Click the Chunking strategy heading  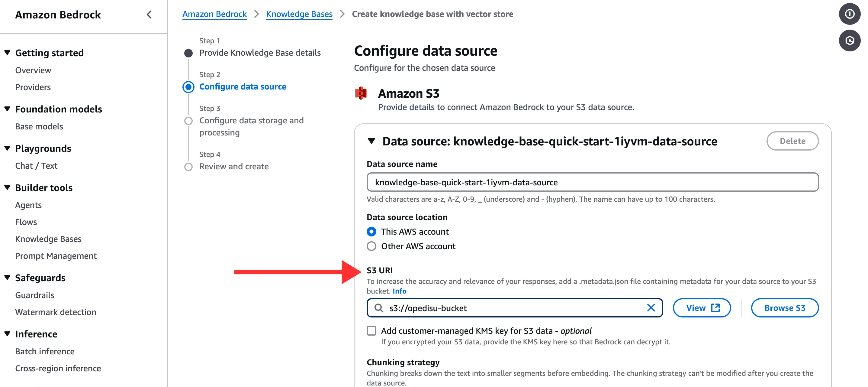(403, 362)
